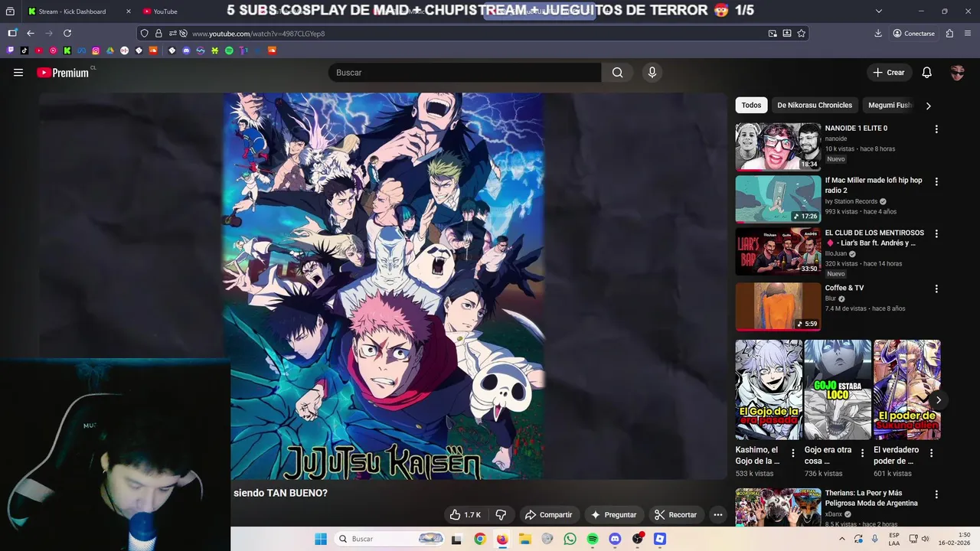Open options for the Therians video
Screen dimensions: 980x551
click(936, 495)
